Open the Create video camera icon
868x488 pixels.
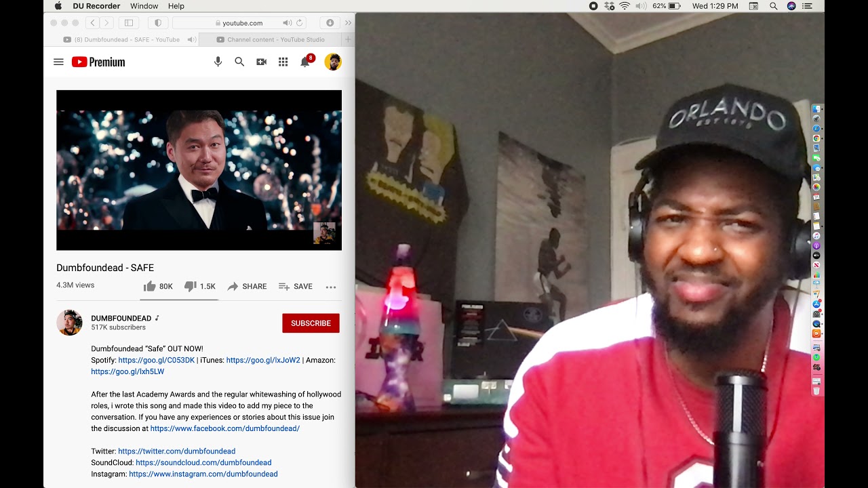(x=261, y=62)
